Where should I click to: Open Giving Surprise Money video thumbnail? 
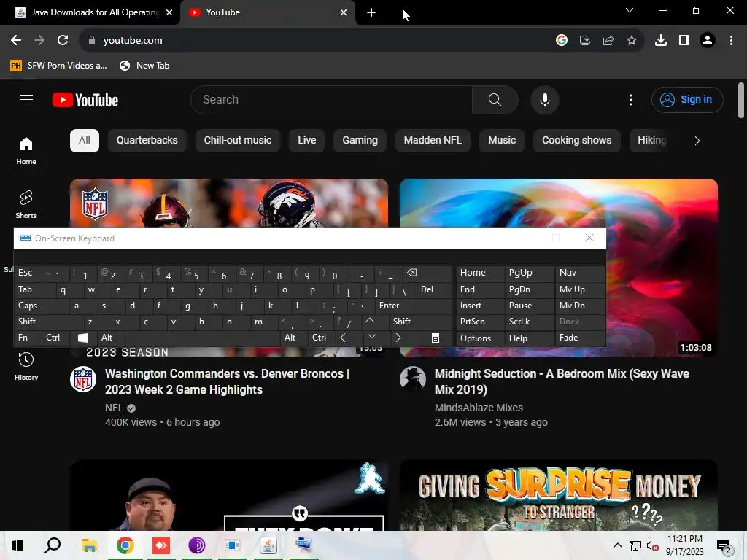(558, 495)
